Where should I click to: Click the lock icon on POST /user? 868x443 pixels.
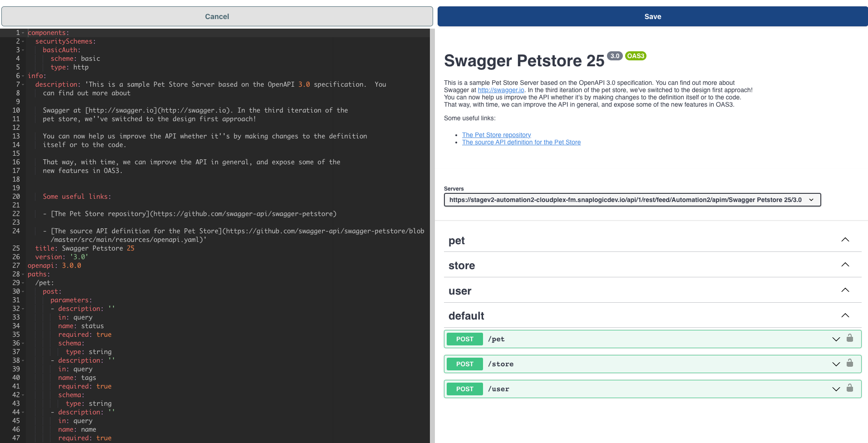(850, 388)
